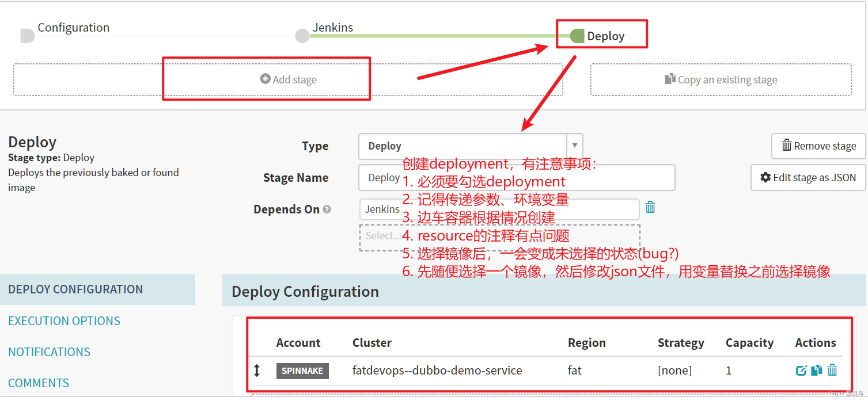Click the SPINNAKE account badge

pos(302,371)
